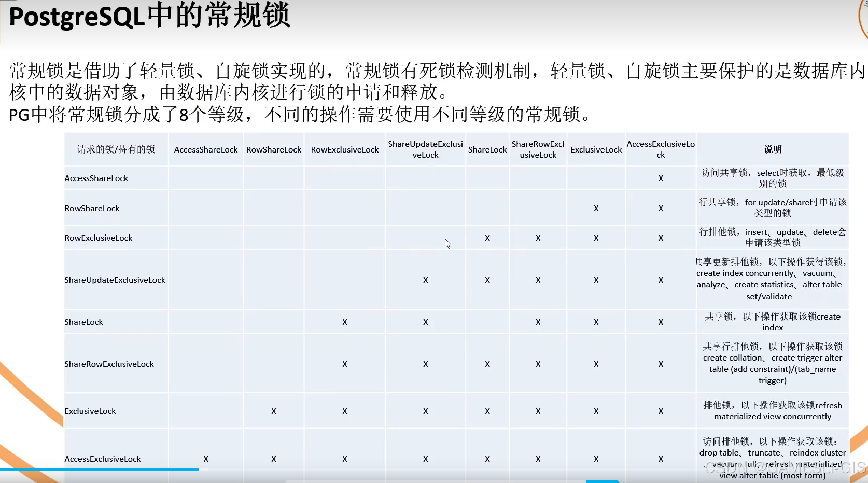Viewport: 868px width, 483px height.
Task: Click X in ShareRowExclusiveLock row, ShareLock column
Action: [x=487, y=364]
